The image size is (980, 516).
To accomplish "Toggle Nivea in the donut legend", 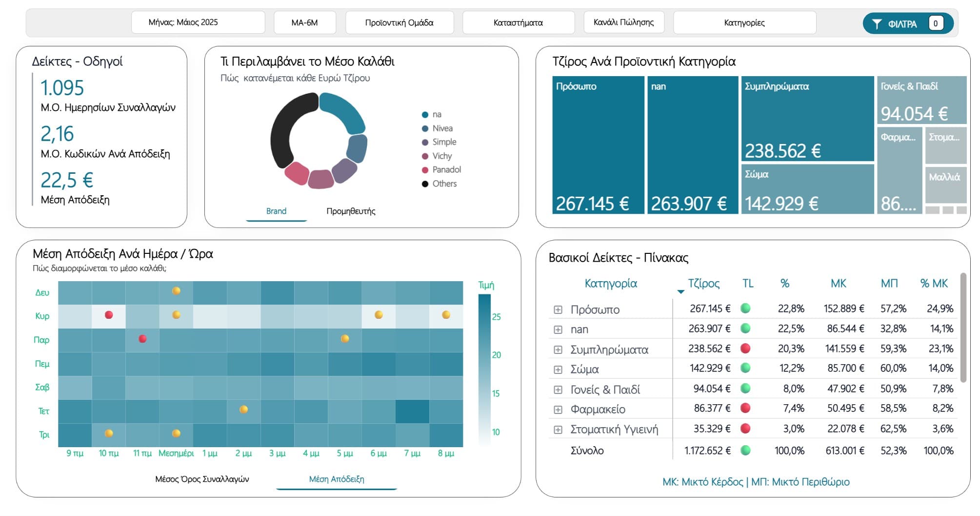I will (442, 128).
